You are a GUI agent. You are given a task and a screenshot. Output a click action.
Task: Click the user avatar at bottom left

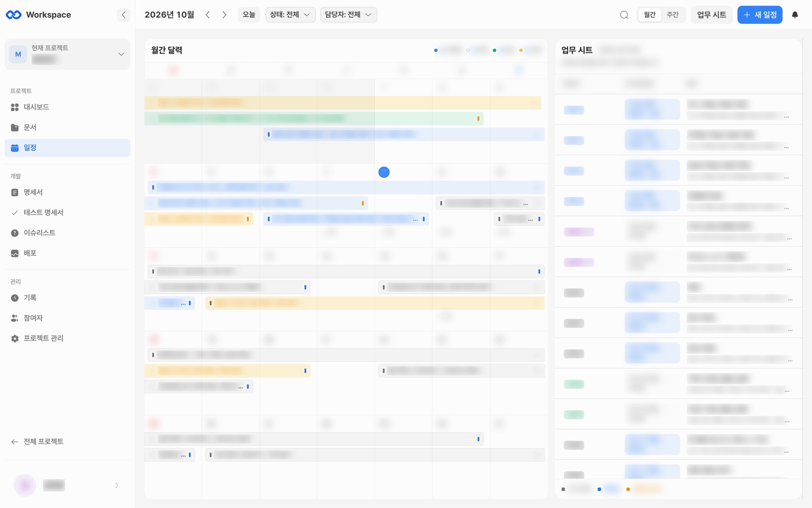(25, 486)
